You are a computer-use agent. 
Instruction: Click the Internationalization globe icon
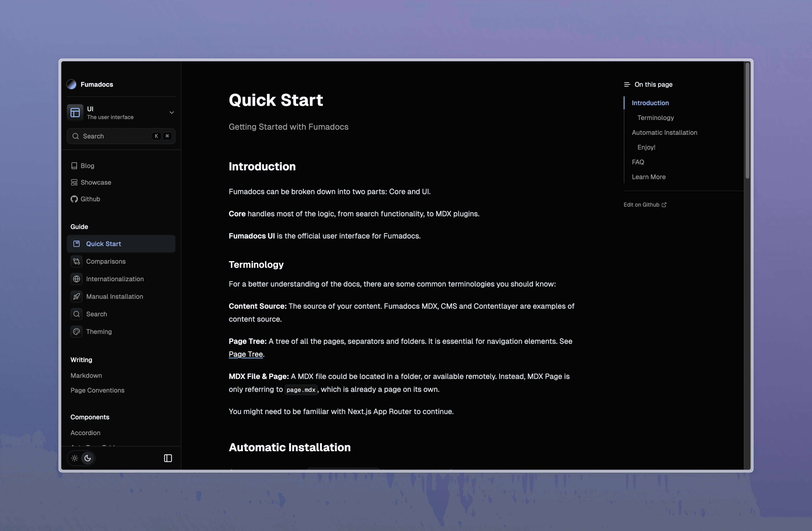pos(76,279)
